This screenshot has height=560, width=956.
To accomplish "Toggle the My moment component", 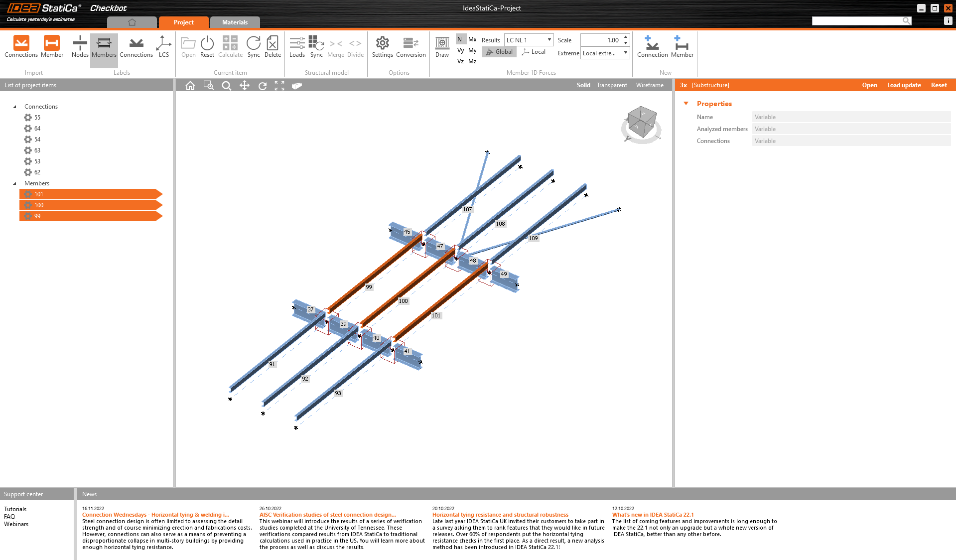I will click(472, 50).
